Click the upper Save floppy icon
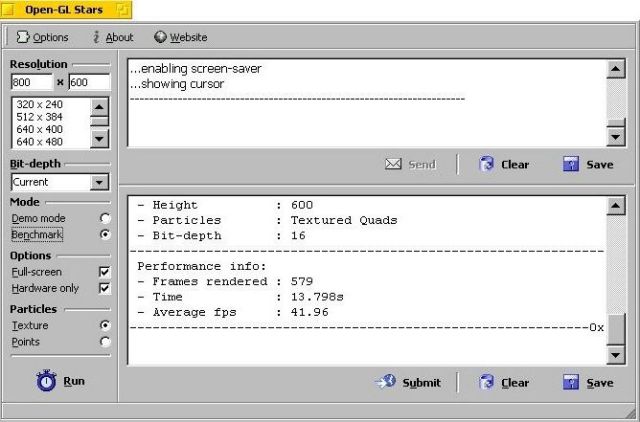Screen dimensions: 640x422 point(571,164)
